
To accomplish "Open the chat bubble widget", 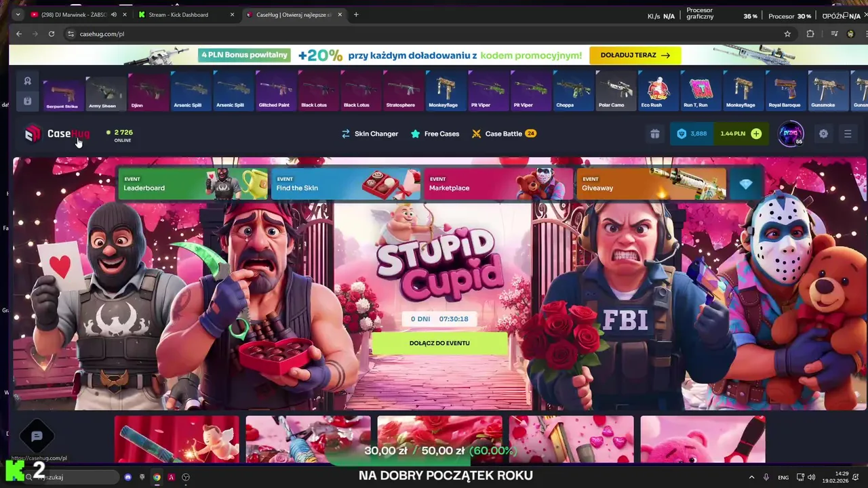I will [x=37, y=436].
